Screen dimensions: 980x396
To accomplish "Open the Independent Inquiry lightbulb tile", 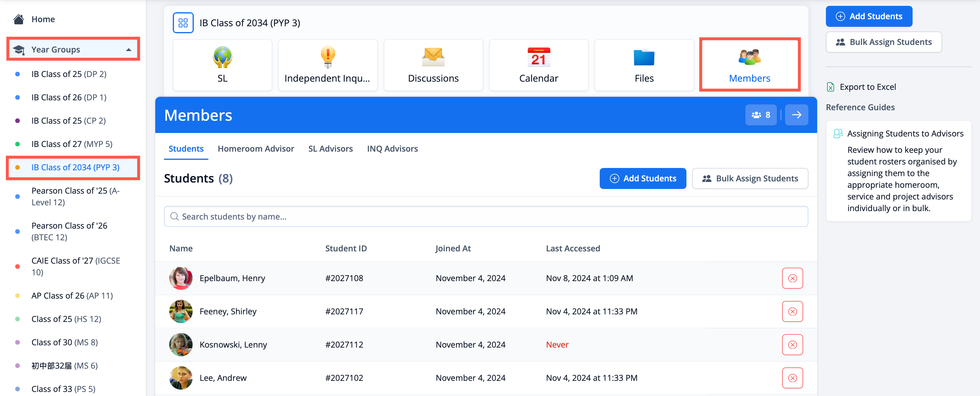I will click(327, 65).
